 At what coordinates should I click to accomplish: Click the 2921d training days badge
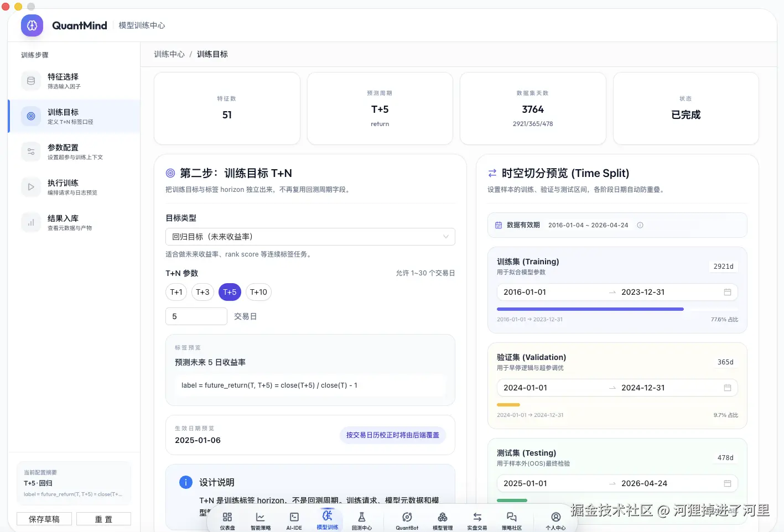(x=723, y=267)
